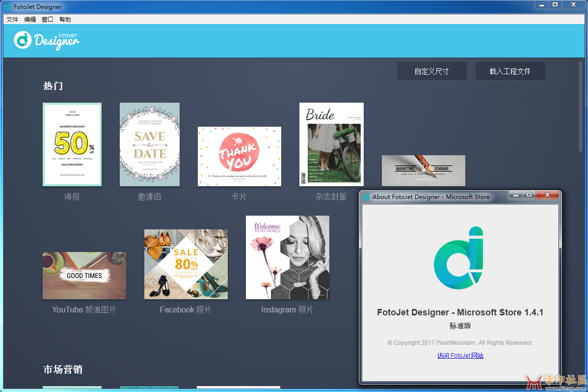588x392 pixels.
Task: Select the Welcome Instagram photo template
Action: [288, 257]
